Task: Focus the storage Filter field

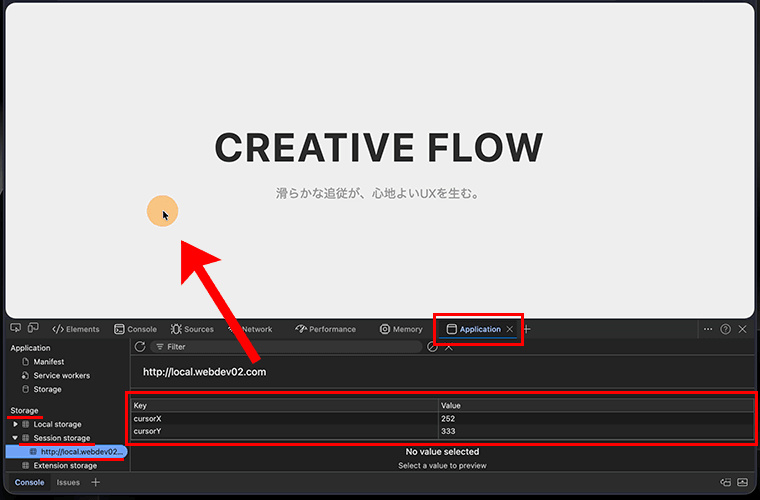Action: point(286,346)
